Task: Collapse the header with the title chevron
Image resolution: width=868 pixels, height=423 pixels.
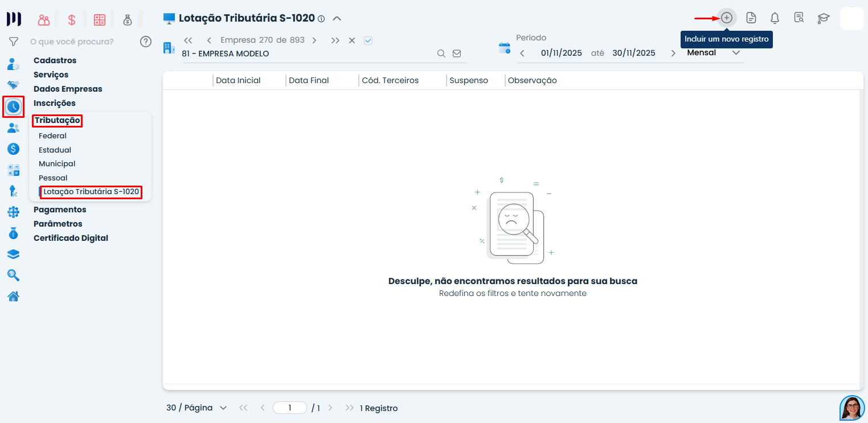Action: [x=337, y=18]
